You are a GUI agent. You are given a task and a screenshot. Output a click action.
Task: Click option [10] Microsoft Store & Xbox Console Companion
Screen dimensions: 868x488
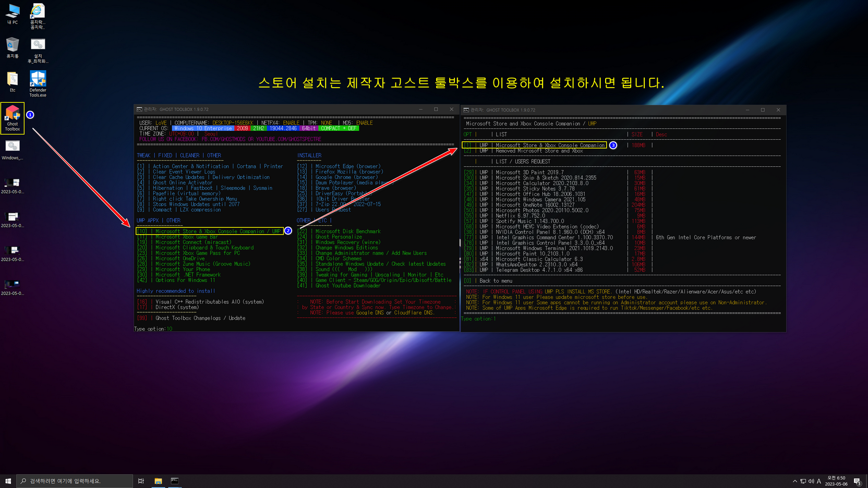coord(209,231)
